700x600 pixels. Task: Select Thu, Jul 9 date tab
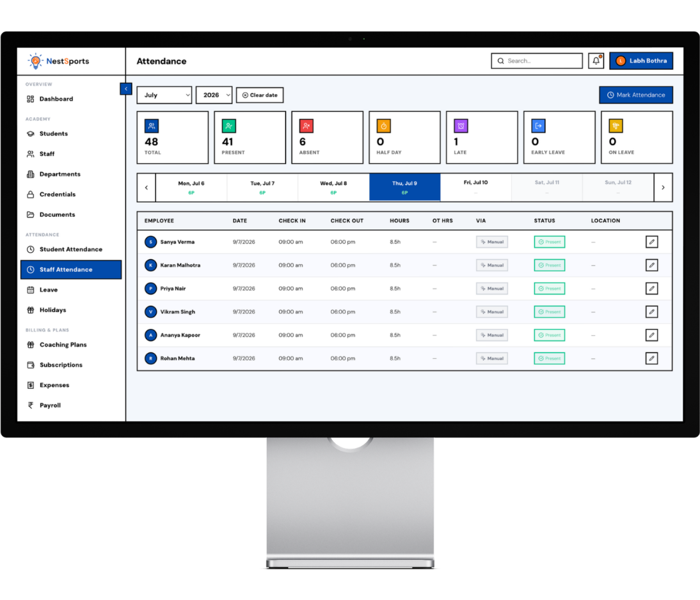coord(404,187)
